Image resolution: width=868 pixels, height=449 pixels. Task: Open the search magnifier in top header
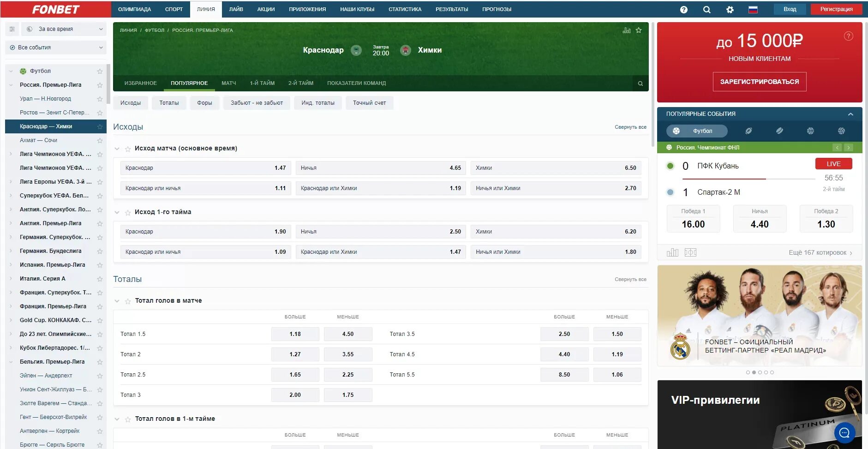tap(706, 9)
